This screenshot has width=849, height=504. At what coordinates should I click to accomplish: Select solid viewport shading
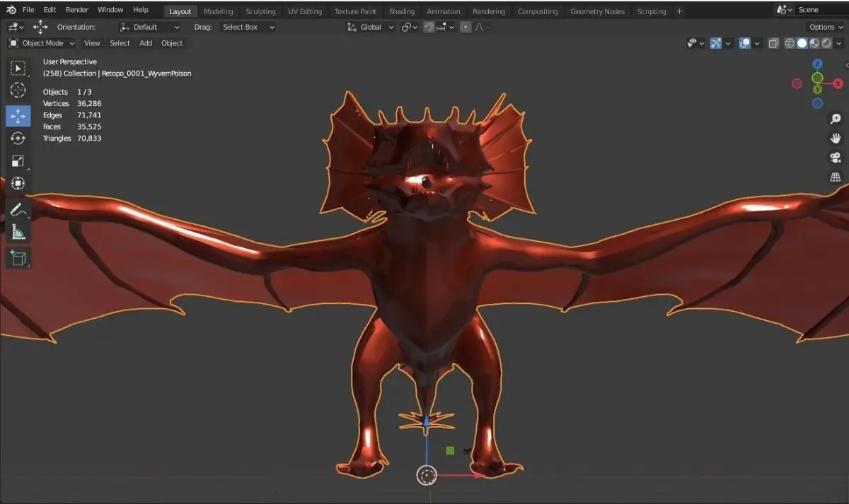[x=802, y=43]
